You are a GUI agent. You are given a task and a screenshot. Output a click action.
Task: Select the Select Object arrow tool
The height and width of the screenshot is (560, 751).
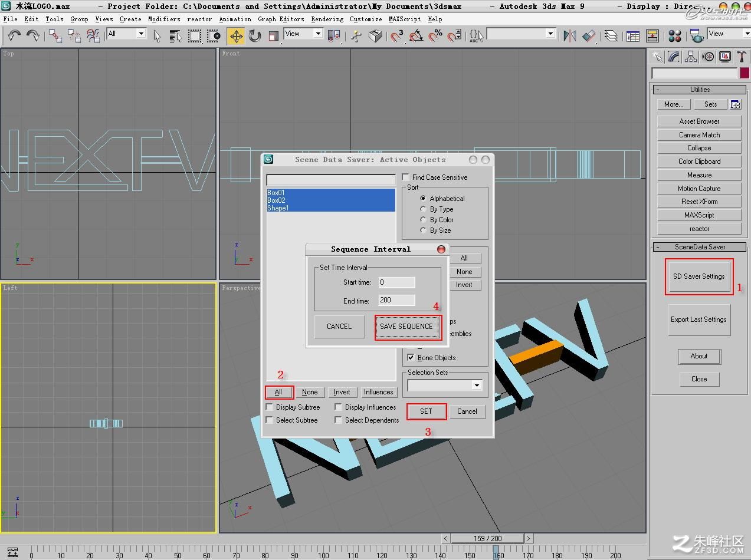(157, 36)
